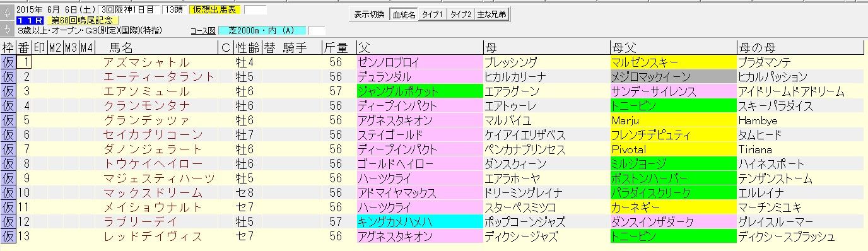This screenshot has width=868, height=251.
Task: Select 仮 frame cell for horse number 1
Action: (8, 62)
